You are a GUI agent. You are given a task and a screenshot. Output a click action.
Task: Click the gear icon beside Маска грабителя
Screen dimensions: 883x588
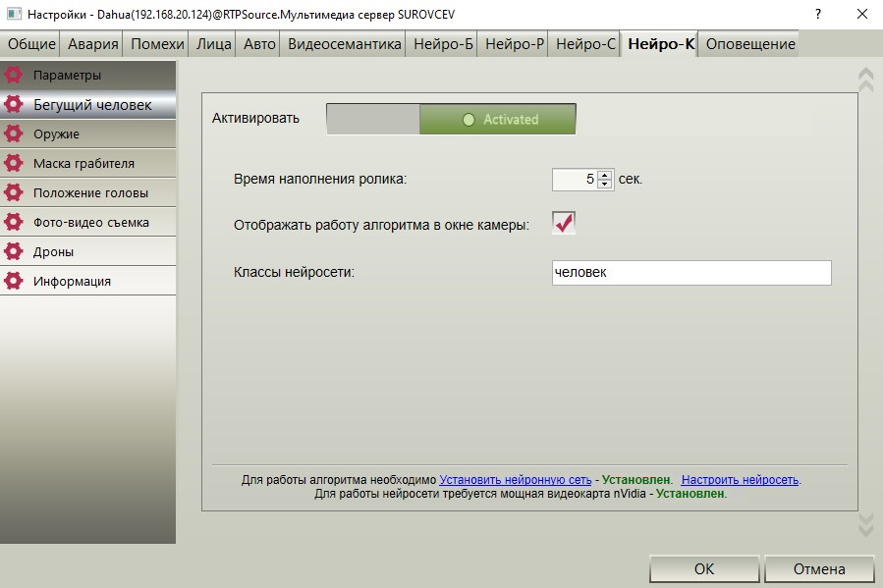tap(14, 163)
